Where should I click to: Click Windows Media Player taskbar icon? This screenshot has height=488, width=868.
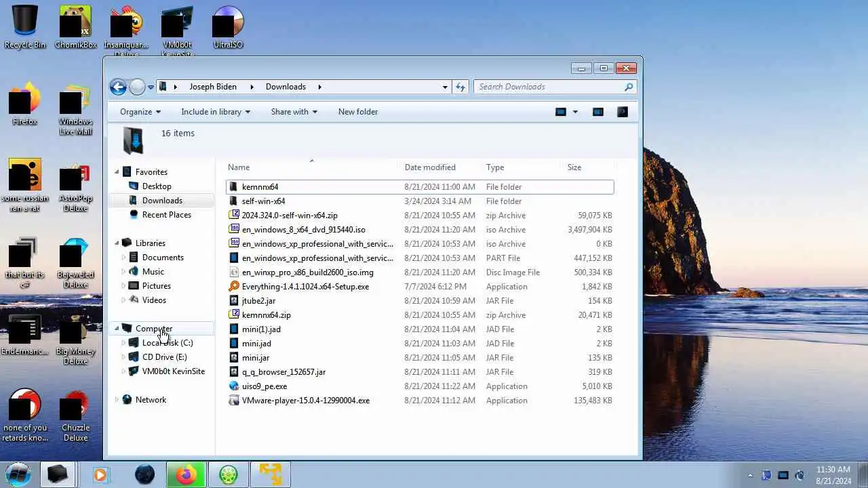coord(100,474)
